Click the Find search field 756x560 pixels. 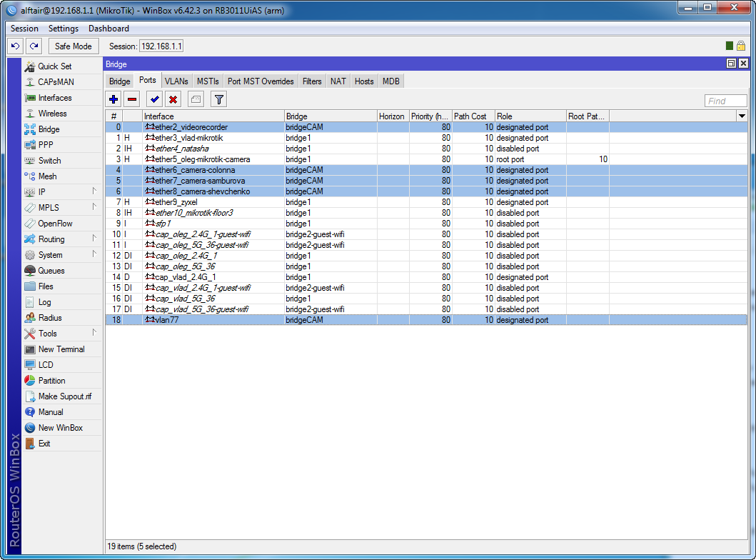coord(725,101)
